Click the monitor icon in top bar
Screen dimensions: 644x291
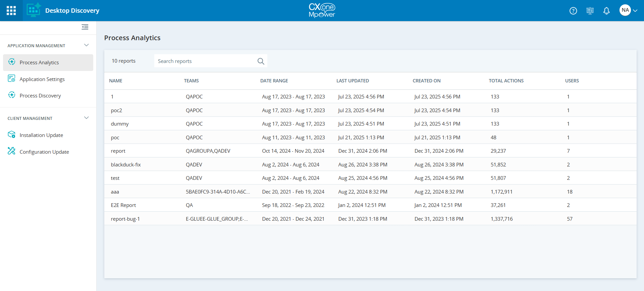[x=590, y=11]
